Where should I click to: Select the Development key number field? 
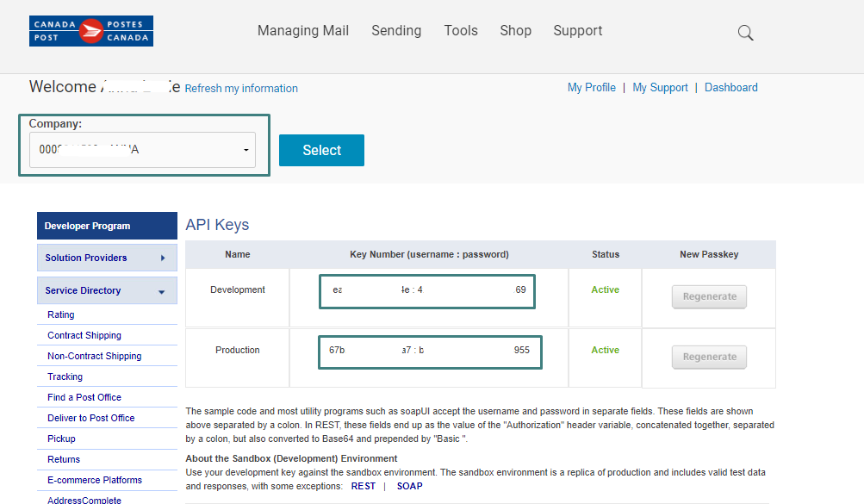point(427,291)
